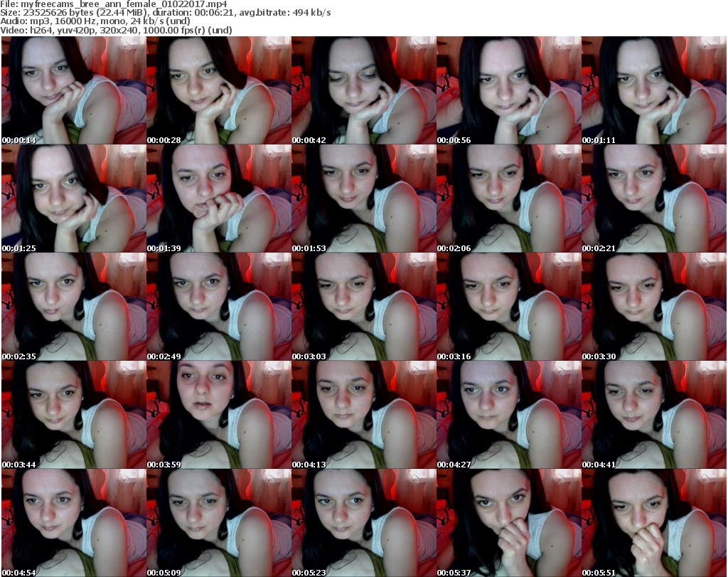The width and height of the screenshot is (728, 577).
Task: Click the File name header line
Action: [x=114, y=4]
